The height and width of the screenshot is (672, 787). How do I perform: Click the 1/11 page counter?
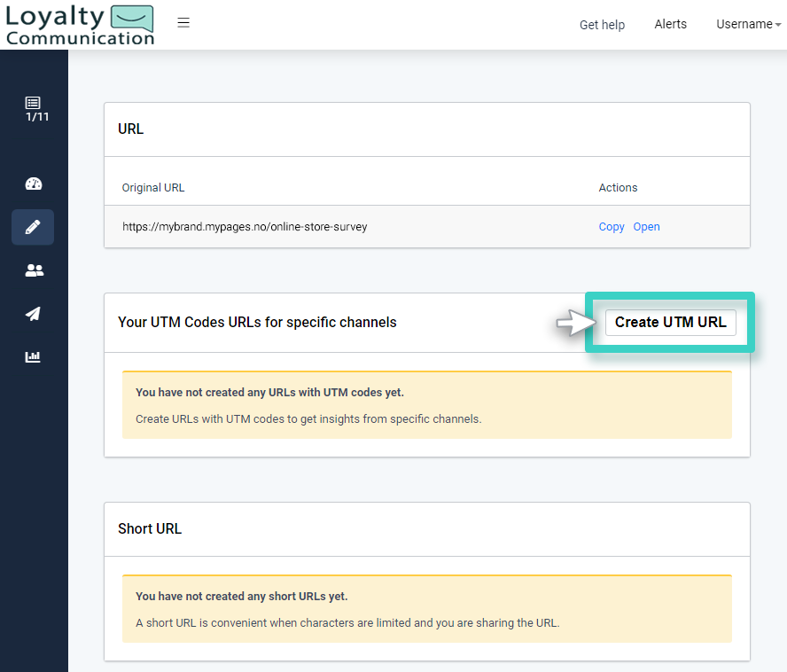pyautogui.click(x=34, y=117)
